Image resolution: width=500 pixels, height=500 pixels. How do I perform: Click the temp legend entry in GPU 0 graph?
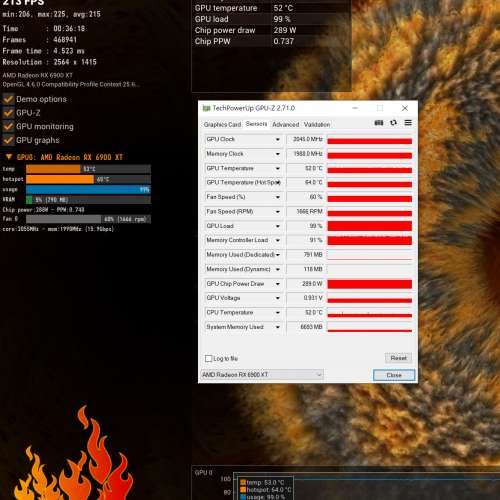(262, 482)
